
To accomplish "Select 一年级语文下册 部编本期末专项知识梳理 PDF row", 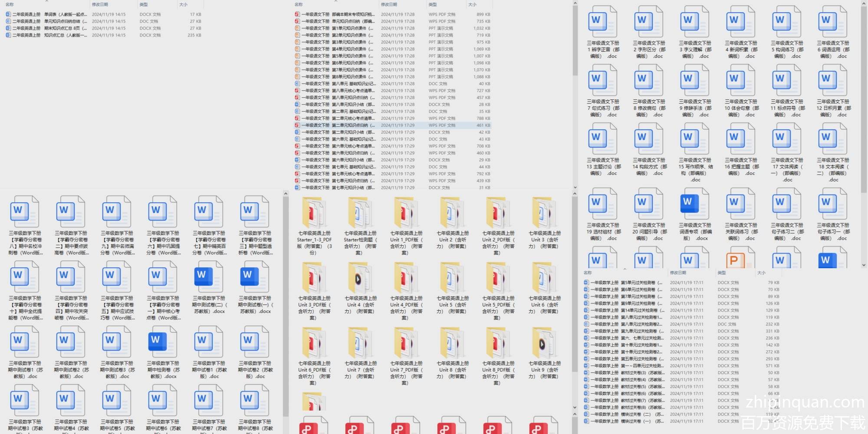I will coord(393,14).
